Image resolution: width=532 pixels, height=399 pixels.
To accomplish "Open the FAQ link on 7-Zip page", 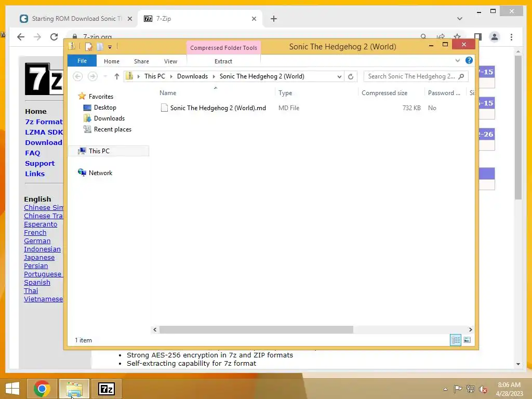I will (33, 153).
